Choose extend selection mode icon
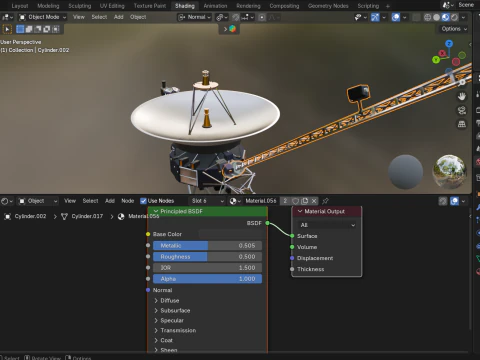 click(x=29, y=29)
